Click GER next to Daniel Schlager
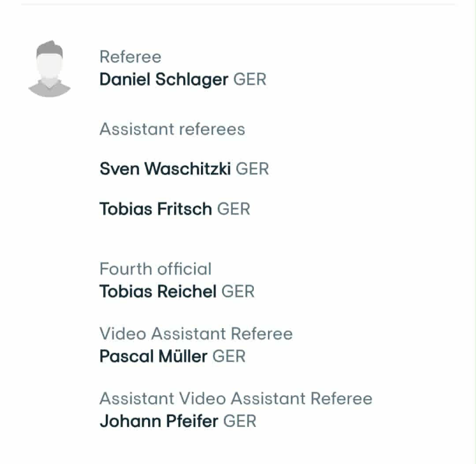 [250, 79]
